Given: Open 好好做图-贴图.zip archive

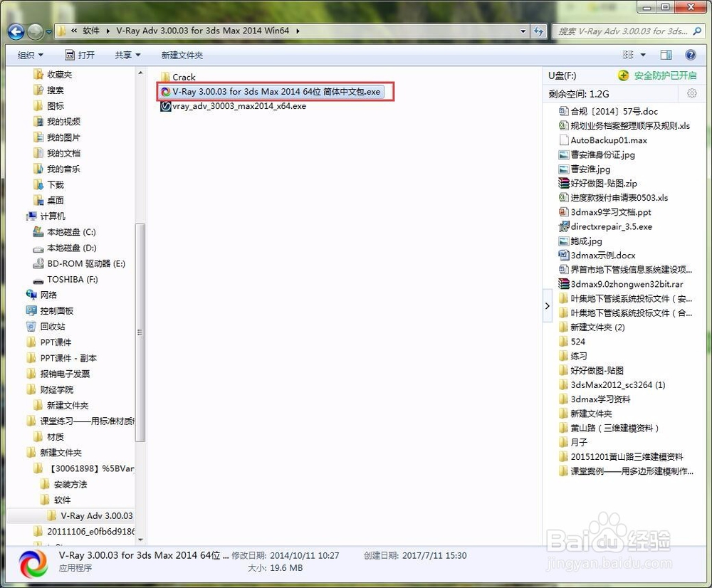Looking at the screenshot, I should point(597,184).
